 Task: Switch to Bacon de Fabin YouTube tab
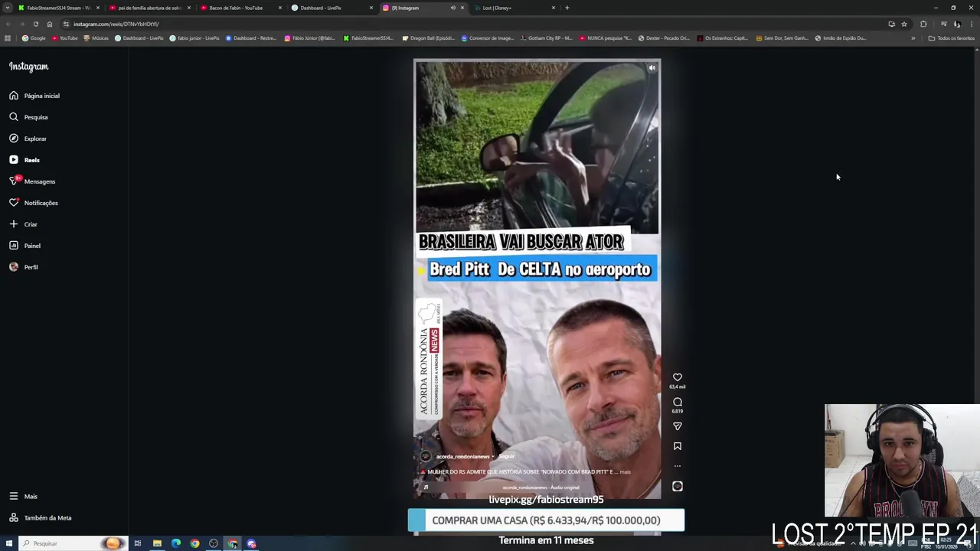click(240, 8)
